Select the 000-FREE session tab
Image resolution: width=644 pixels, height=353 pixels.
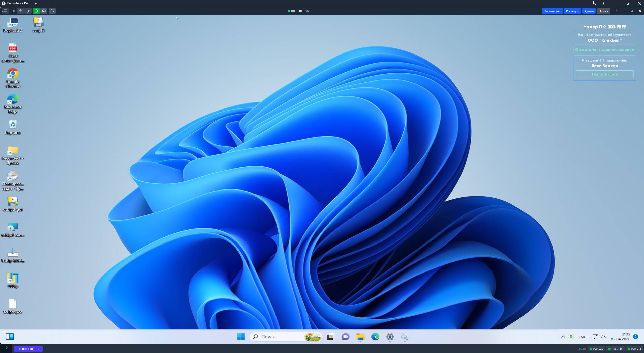28,349
